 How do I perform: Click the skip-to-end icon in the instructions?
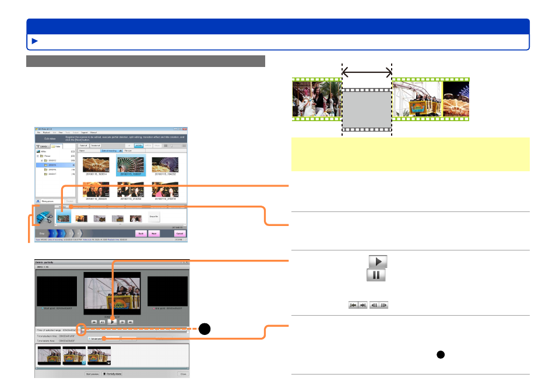click(363, 305)
